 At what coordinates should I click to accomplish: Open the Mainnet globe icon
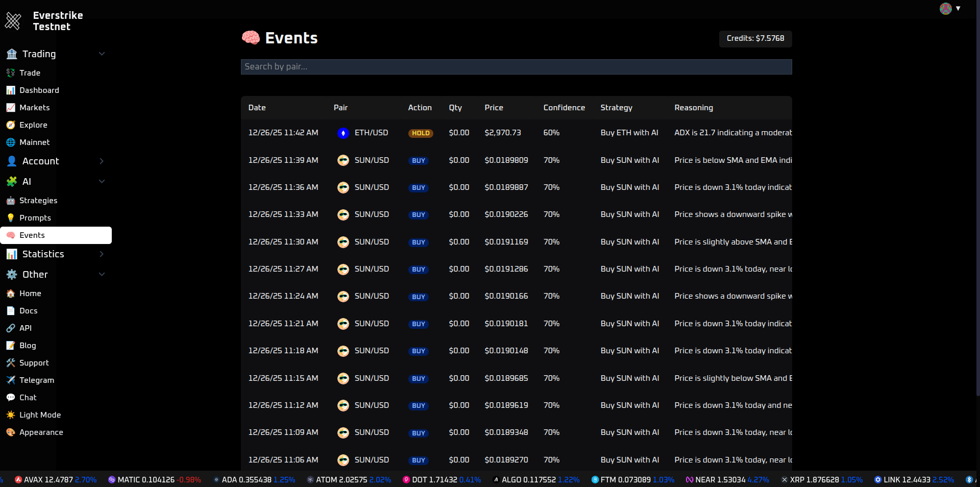click(x=11, y=142)
